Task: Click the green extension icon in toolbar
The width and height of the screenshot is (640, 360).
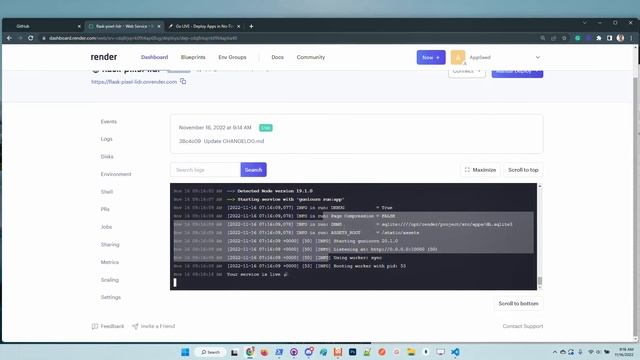Action: 578,38
